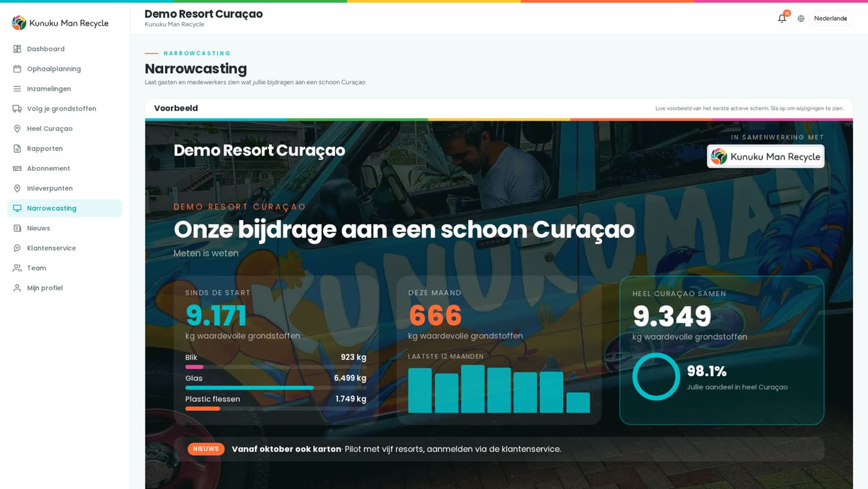Screen dimensions: 868x489
Task: Open Mijn profiel in the sidebar
Action: (65, 287)
